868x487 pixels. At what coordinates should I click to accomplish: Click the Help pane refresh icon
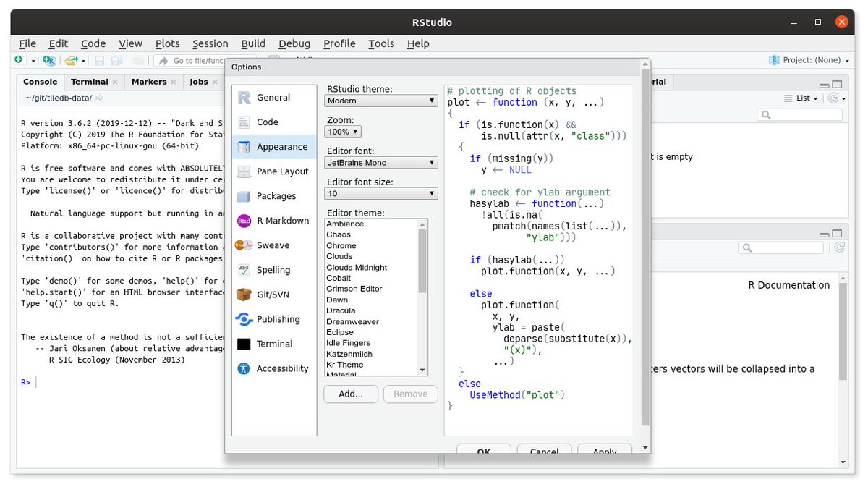click(839, 247)
